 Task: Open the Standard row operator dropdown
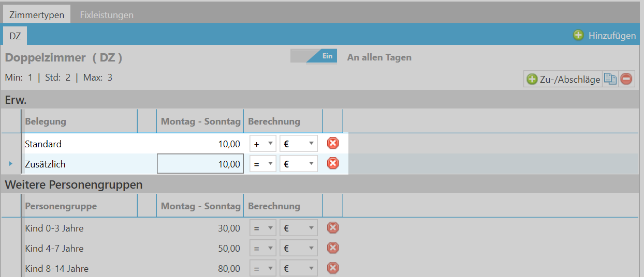pyautogui.click(x=263, y=144)
